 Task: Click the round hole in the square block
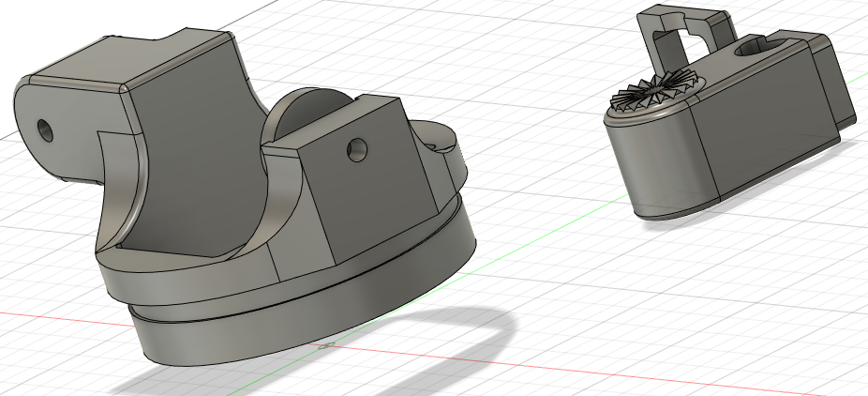(356, 148)
